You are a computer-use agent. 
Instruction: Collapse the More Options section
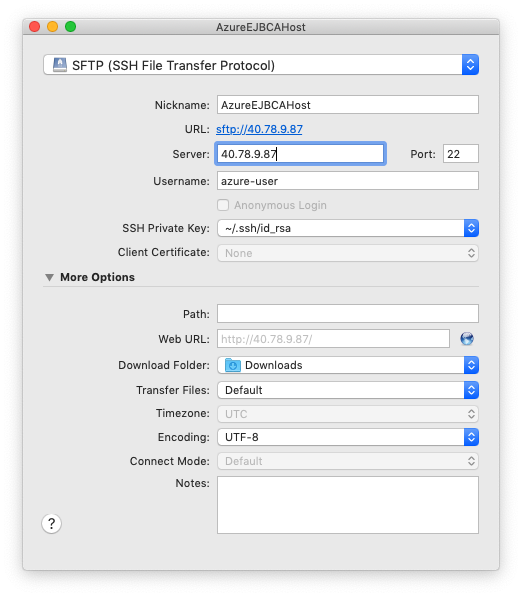[49, 277]
